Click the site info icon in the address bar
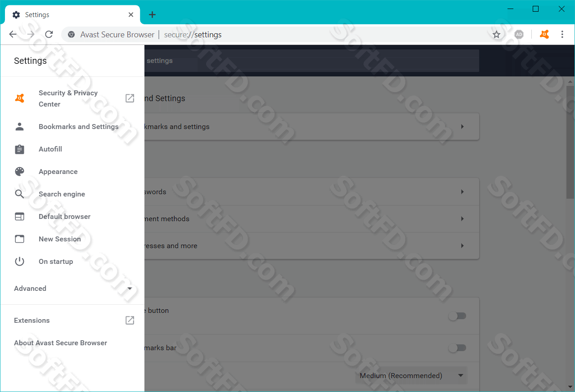This screenshot has width=575, height=392. click(71, 34)
